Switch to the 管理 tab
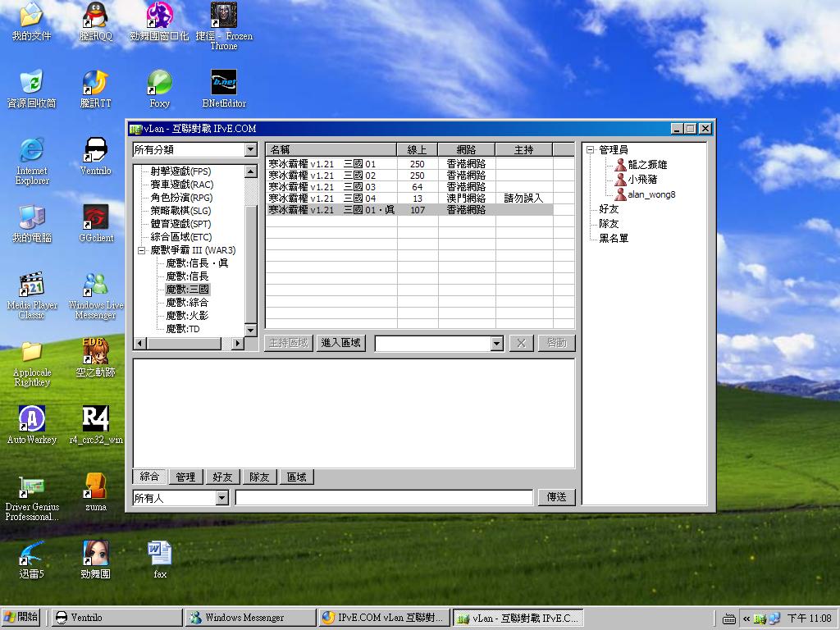Screen dimensions: 840x630 pyautogui.click(x=185, y=477)
